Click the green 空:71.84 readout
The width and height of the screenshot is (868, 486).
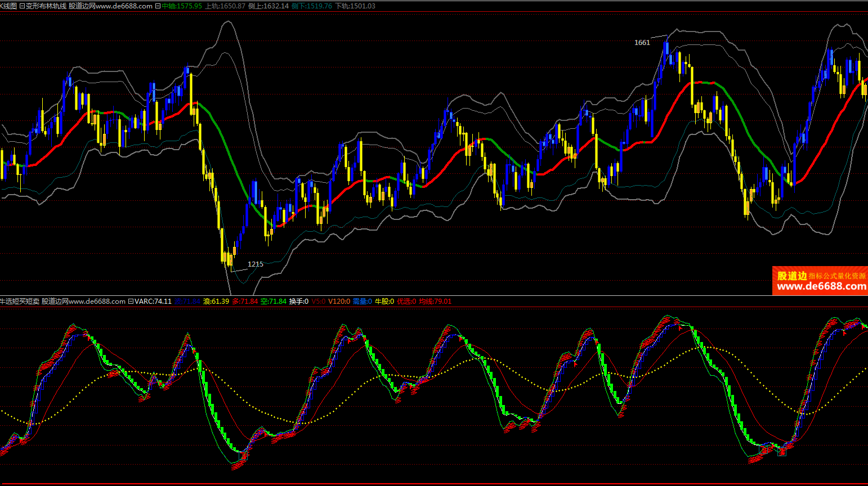[x=273, y=301]
